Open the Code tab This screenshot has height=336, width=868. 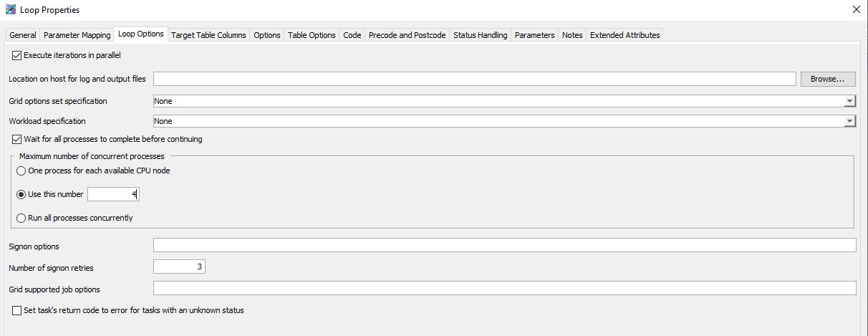click(352, 35)
